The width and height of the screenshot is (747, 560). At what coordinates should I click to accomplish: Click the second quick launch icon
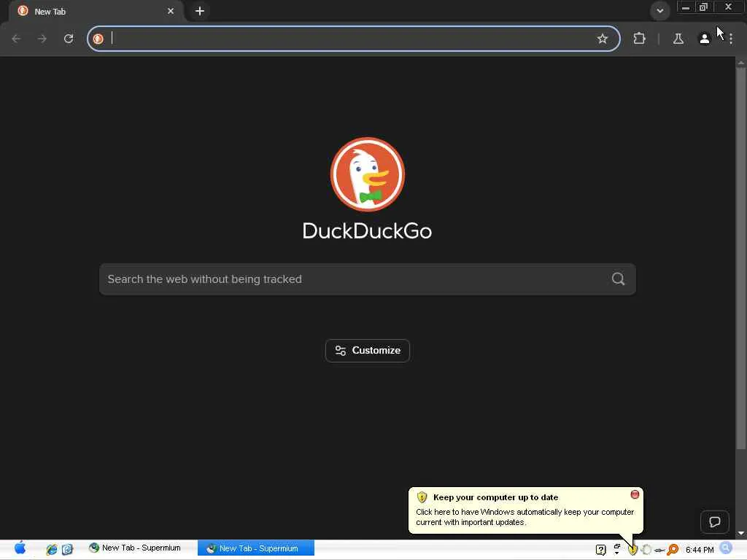(x=67, y=550)
